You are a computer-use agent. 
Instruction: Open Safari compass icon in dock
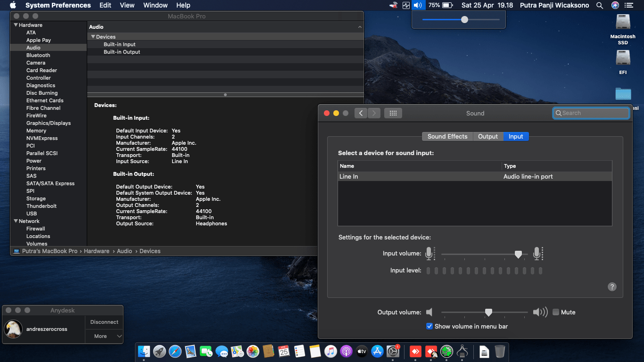[175, 351]
